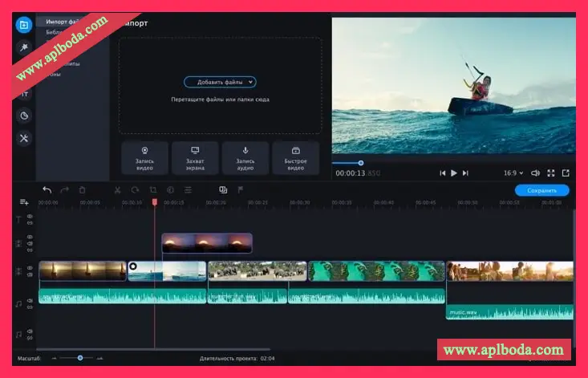The width and height of the screenshot is (588, 378).
Task: Click the Запись аудио button
Action: point(245,158)
